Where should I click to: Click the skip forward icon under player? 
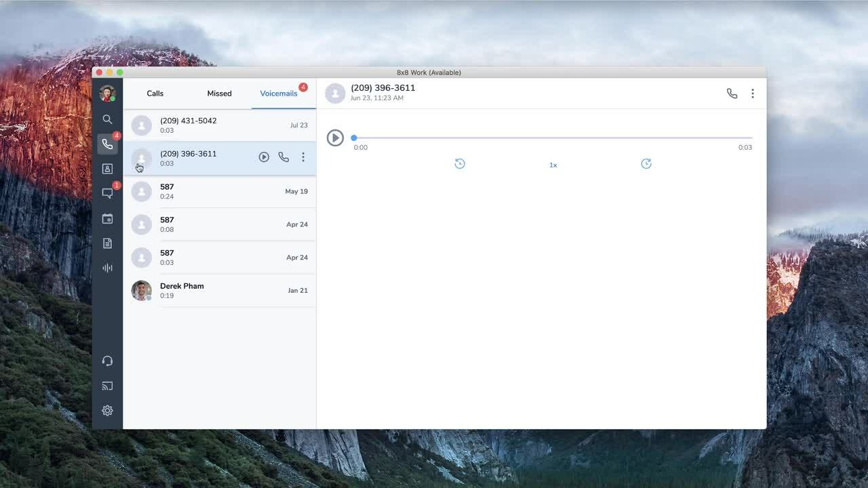[646, 164]
